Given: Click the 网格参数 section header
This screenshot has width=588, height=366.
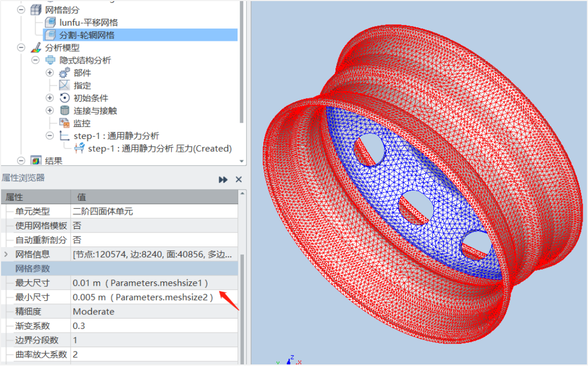Looking at the screenshot, I should (x=119, y=269).
